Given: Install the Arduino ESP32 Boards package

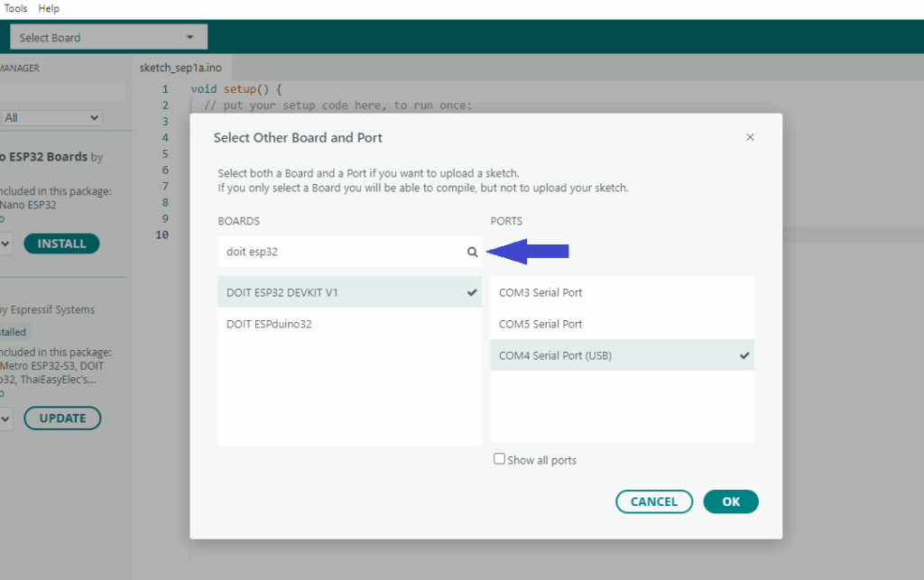Looking at the screenshot, I should click(61, 244).
